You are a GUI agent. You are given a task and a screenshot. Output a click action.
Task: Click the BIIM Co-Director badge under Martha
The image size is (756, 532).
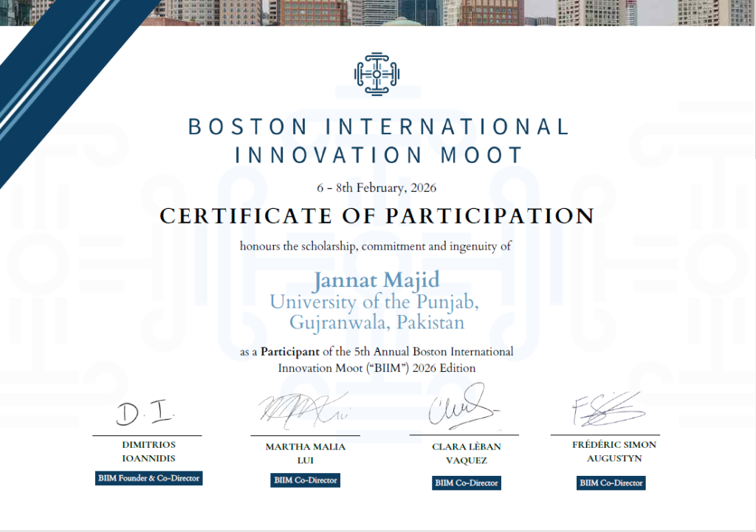point(305,480)
